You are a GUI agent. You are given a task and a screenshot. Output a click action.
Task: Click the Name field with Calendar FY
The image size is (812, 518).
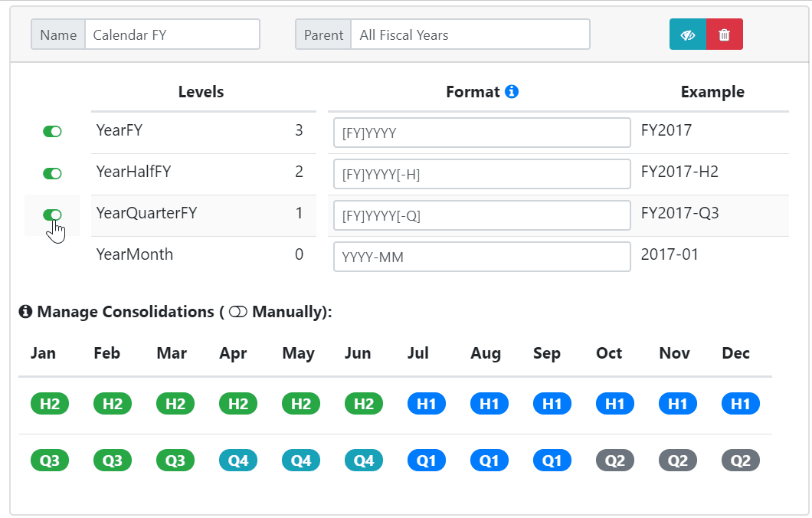[x=172, y=34]
